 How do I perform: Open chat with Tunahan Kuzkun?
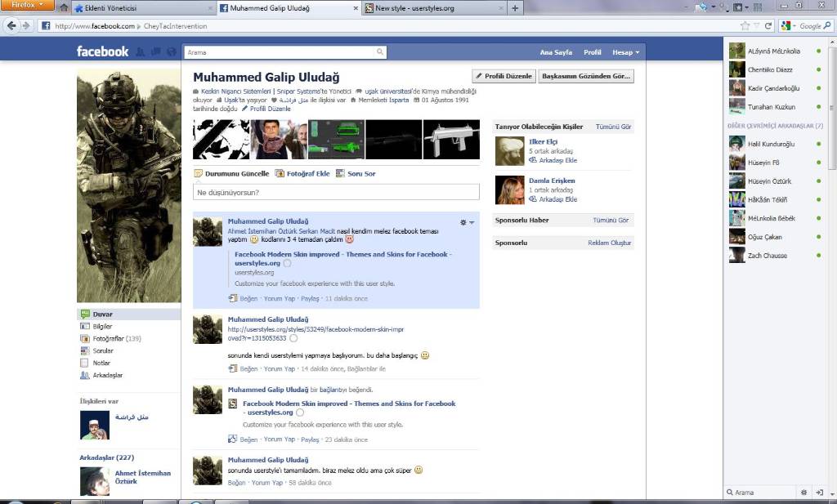[x=775, y=107]
